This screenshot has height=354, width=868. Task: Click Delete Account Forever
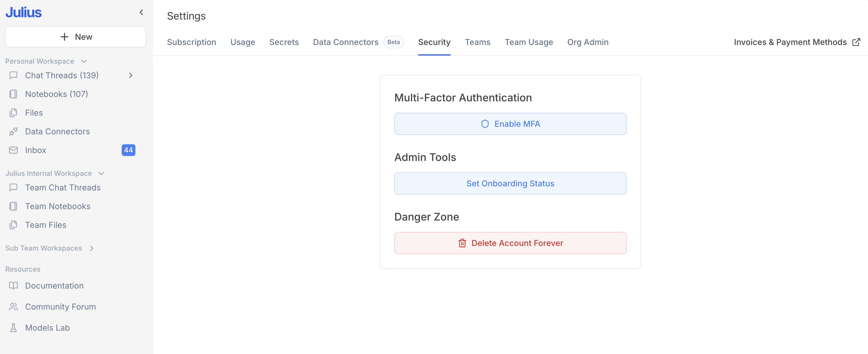(x=510, y=243)
